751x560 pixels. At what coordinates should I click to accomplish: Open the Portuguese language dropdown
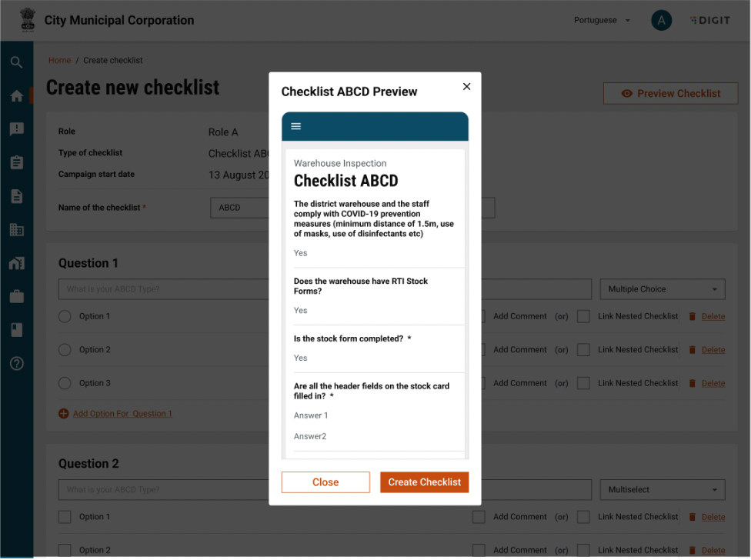(x=602, y=20)
